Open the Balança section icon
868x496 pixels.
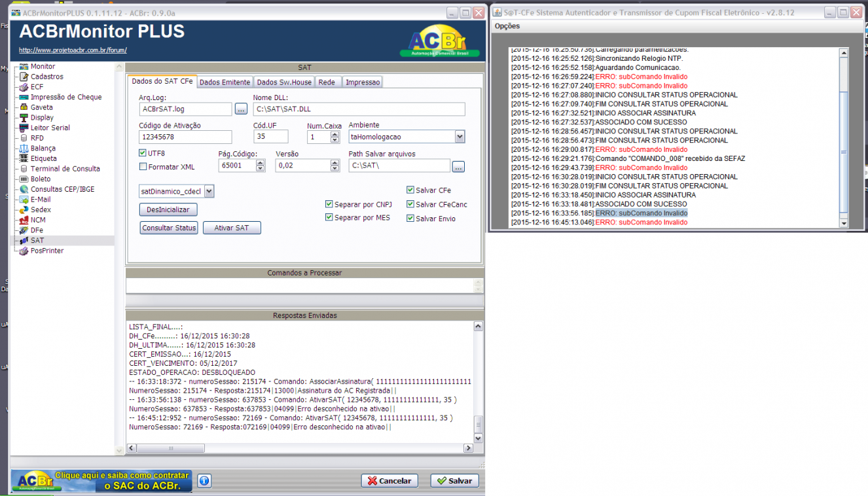pyautogui.click(x=24, y=148)
